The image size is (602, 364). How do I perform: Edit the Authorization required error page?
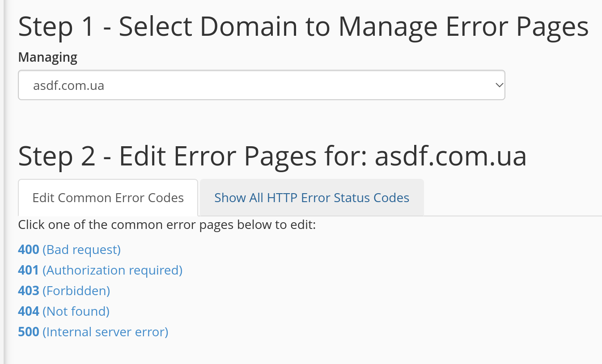[x=100, y=270]
